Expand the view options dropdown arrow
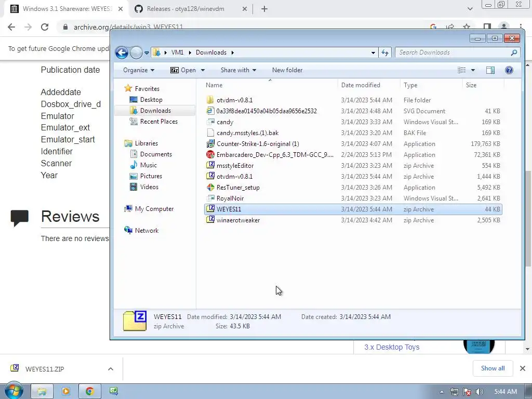Screen dimensions: 532x399 (x=473, y=70)
